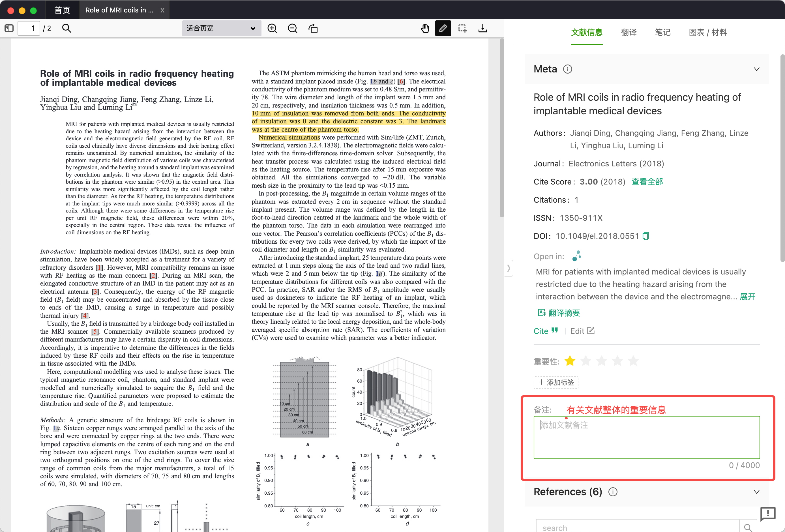This screenshot has width=785, height=532.
Task: Rotate the PDF page
Action: click(313, 28)
